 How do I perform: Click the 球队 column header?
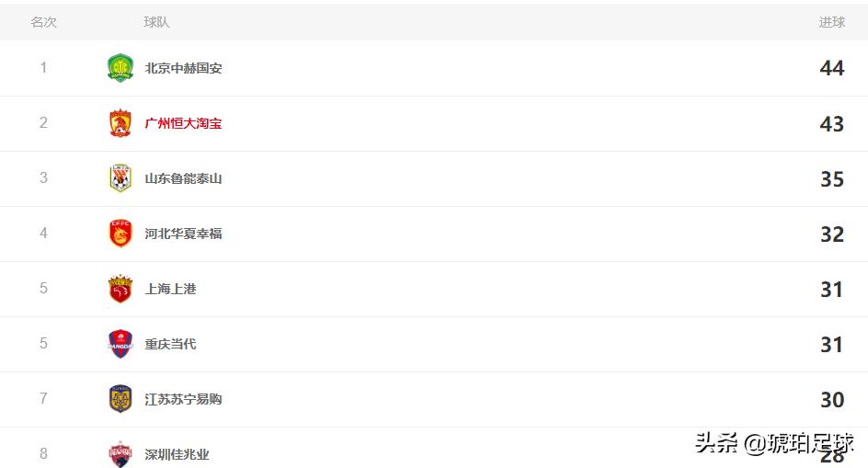pos(156,22)
